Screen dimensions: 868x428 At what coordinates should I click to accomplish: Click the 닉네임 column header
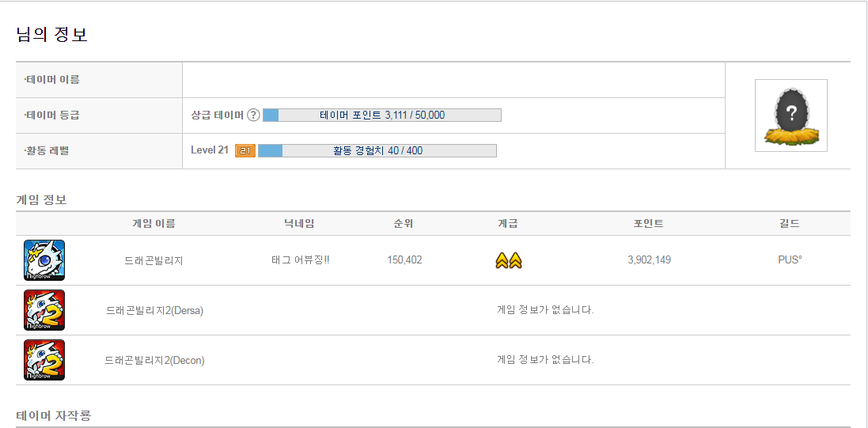point(298,224)
